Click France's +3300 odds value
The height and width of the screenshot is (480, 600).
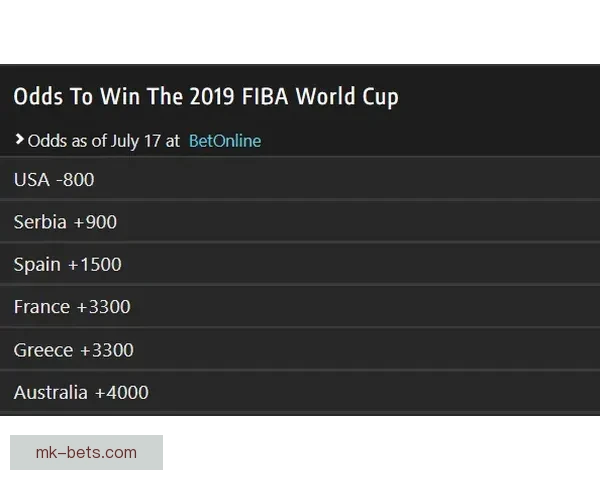click(x=103, y=307)
